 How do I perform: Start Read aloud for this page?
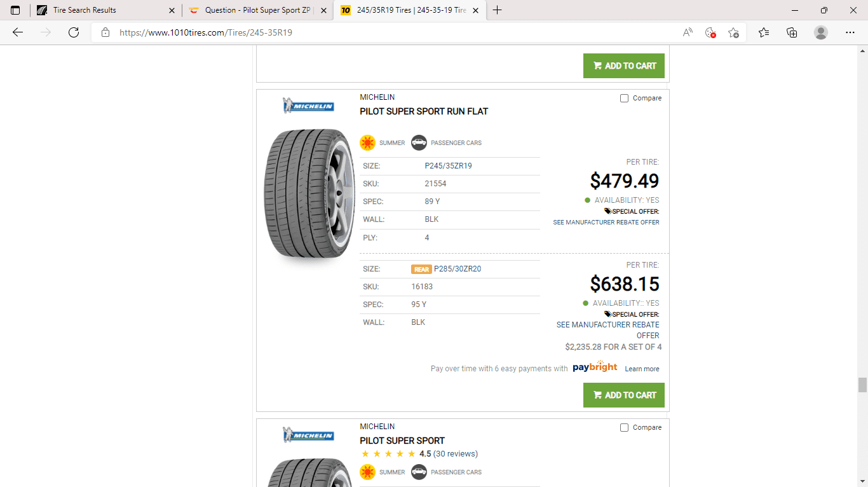tap(687, 32)
